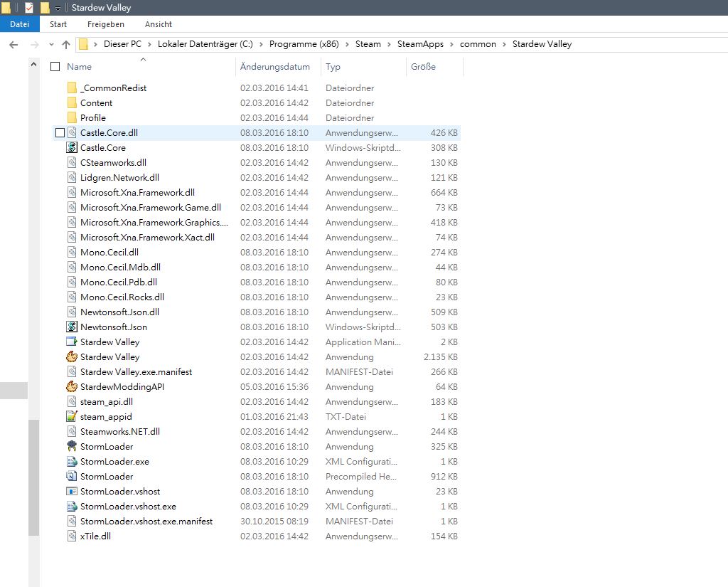Expand the address bar history dropdown
728x587 pixels.
tap(50, 44)
